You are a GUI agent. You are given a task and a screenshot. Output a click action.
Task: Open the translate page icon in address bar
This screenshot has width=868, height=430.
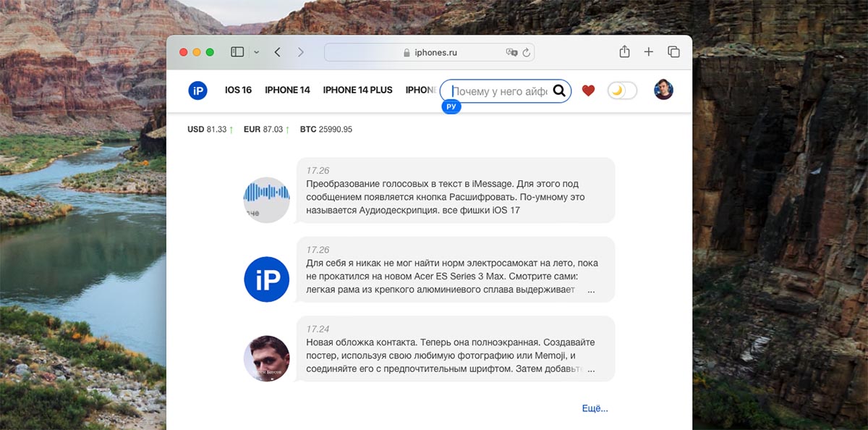(512, 52)
